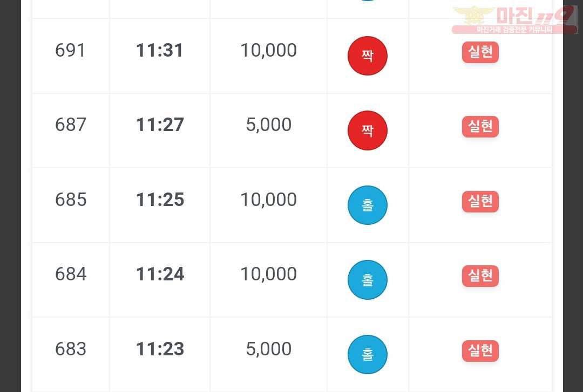Click the red 짝 circle in row 687
The height and width of the screenshot is (392, 583).
(x=368, y=130)
